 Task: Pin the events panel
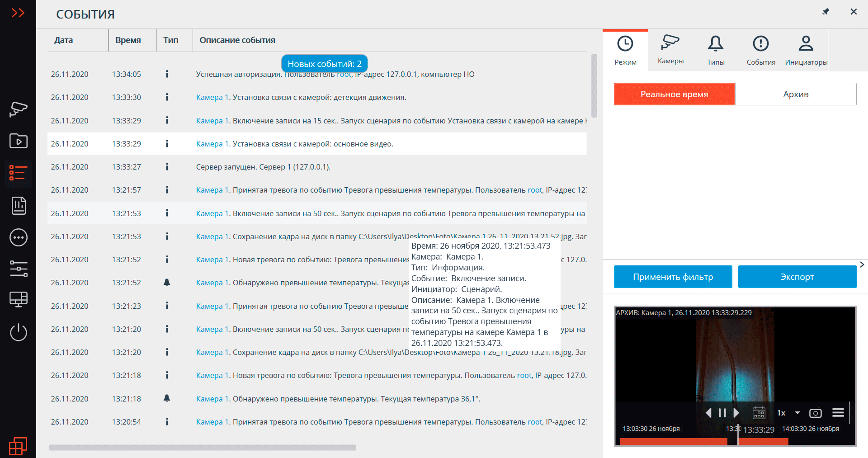click(x=826, y=12)
